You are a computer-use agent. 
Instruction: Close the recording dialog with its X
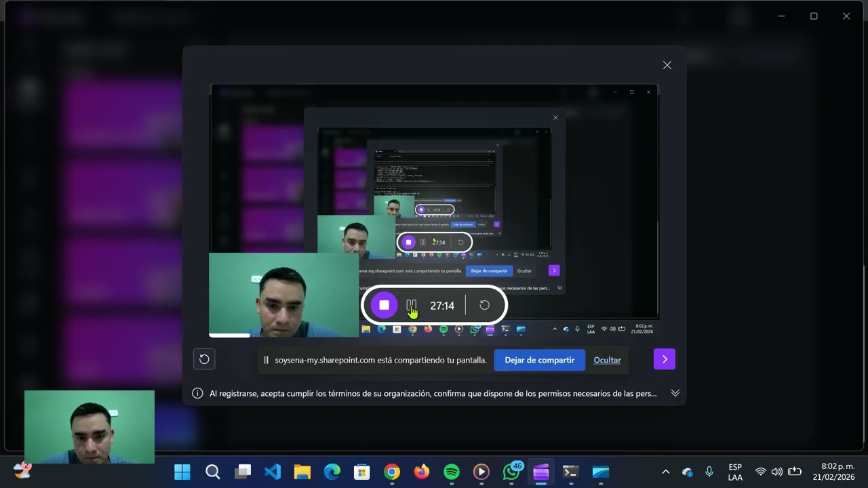[x=667, y=65]
